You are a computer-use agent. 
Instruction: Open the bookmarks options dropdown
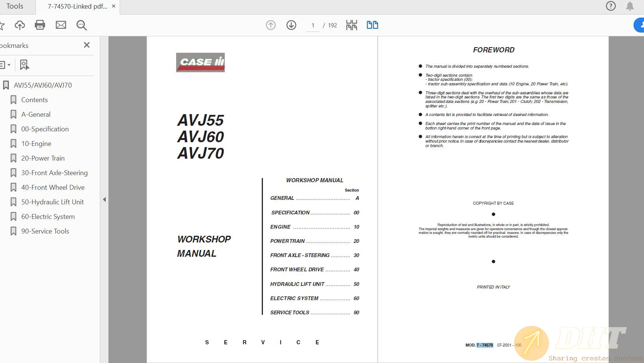[5, 65]
